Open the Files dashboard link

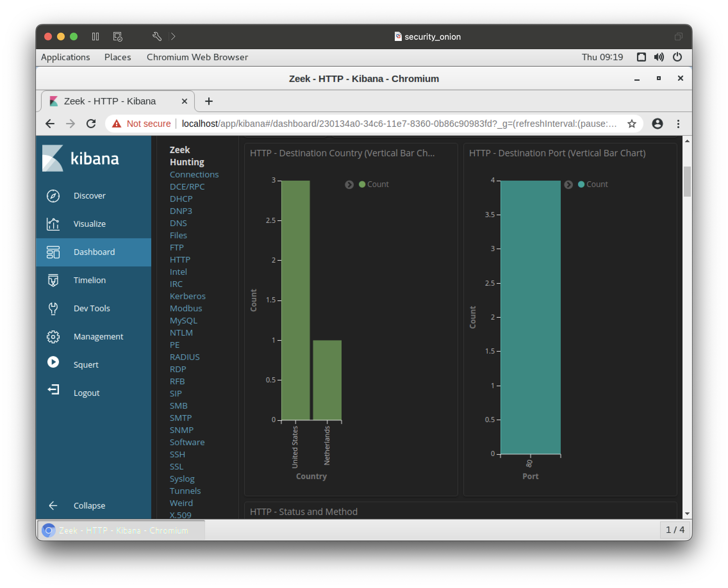coord(178,235)
